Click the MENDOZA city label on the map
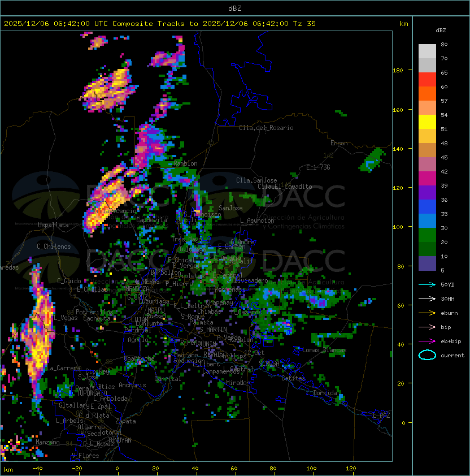The image size is (470, 476). click(137, 289)
